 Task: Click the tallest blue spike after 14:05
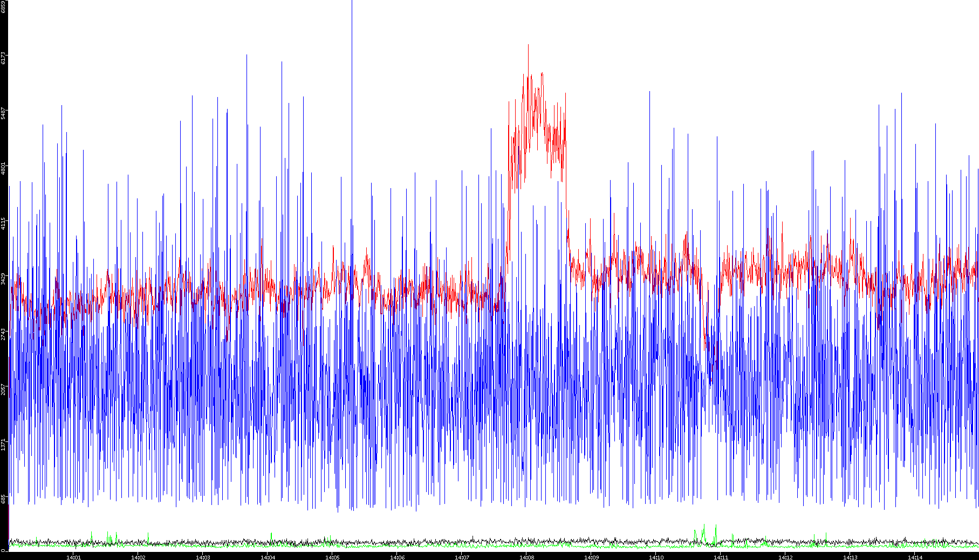tap(352, 3)
